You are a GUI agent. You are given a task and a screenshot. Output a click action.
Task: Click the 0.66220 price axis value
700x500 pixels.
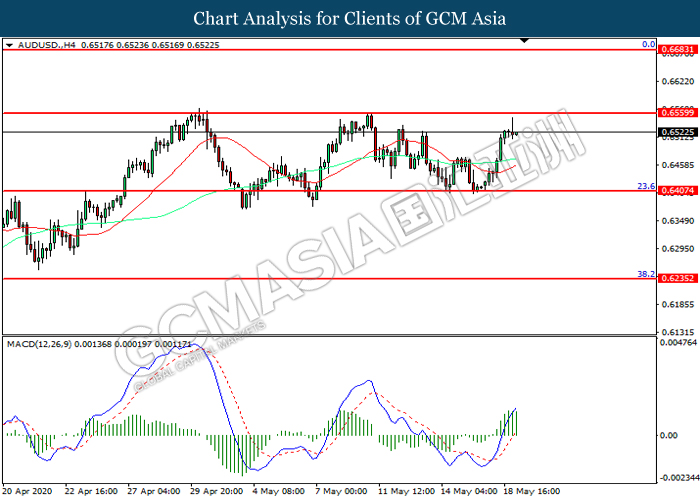pos(676,81)
